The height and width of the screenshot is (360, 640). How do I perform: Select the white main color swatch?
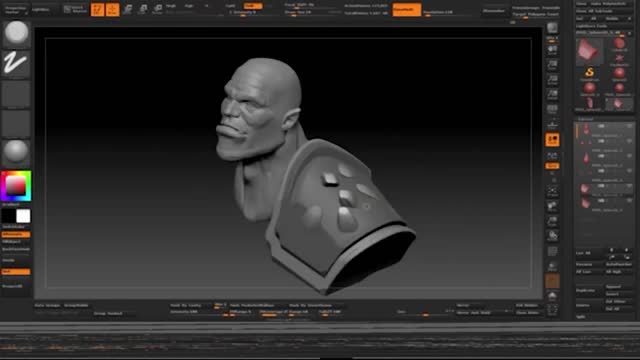[23, 216]
